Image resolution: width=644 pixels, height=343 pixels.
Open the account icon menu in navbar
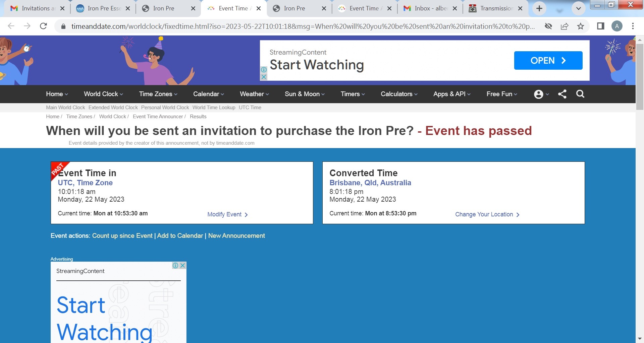coord(541,94)
